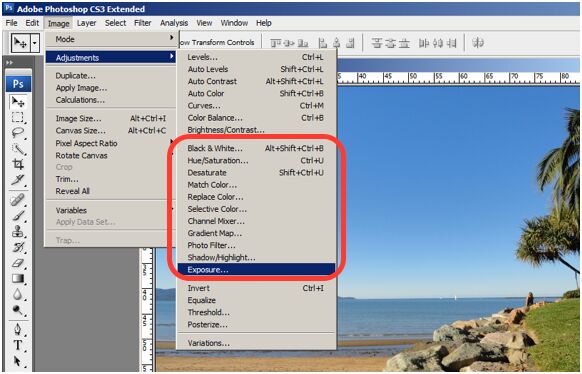Close the open Image menu
This screenshot has height=374, width=582.
pyautogui.click(x=59, y=23)
